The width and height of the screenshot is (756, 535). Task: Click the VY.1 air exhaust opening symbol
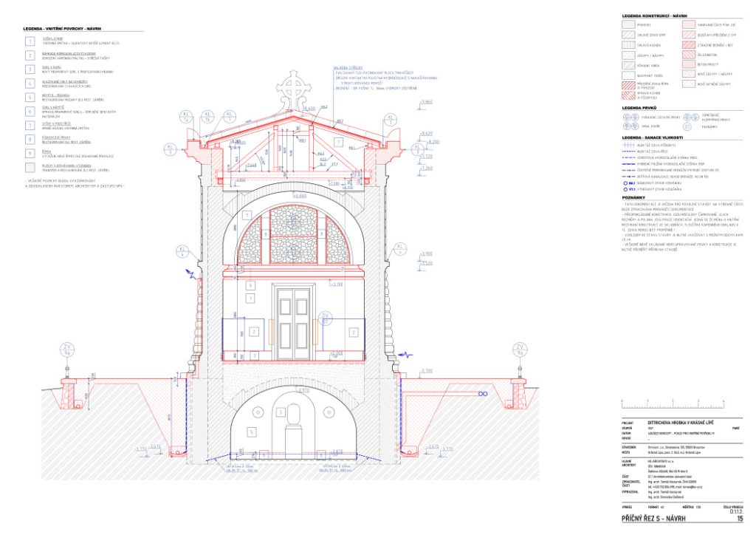[x=626, y=190]
